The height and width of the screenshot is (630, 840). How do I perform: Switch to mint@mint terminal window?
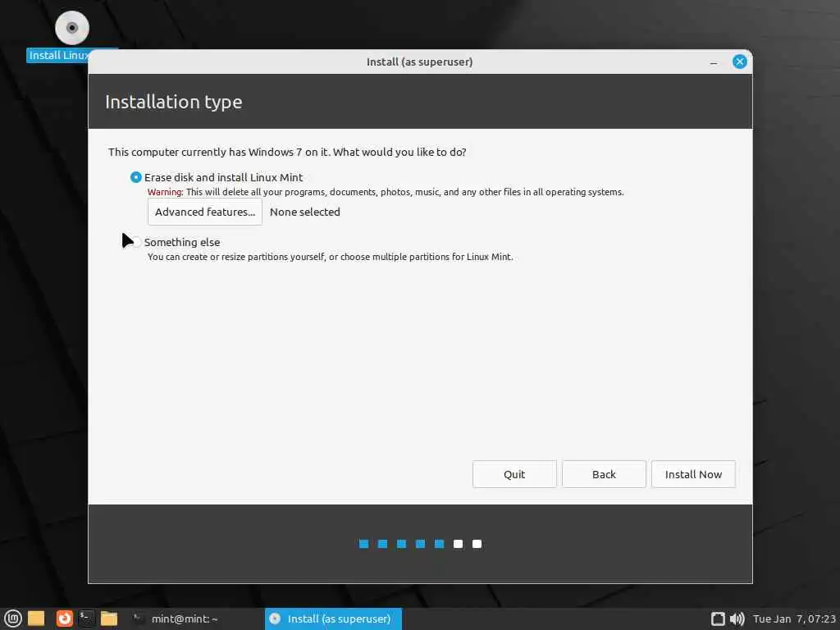tap(176, 619)
